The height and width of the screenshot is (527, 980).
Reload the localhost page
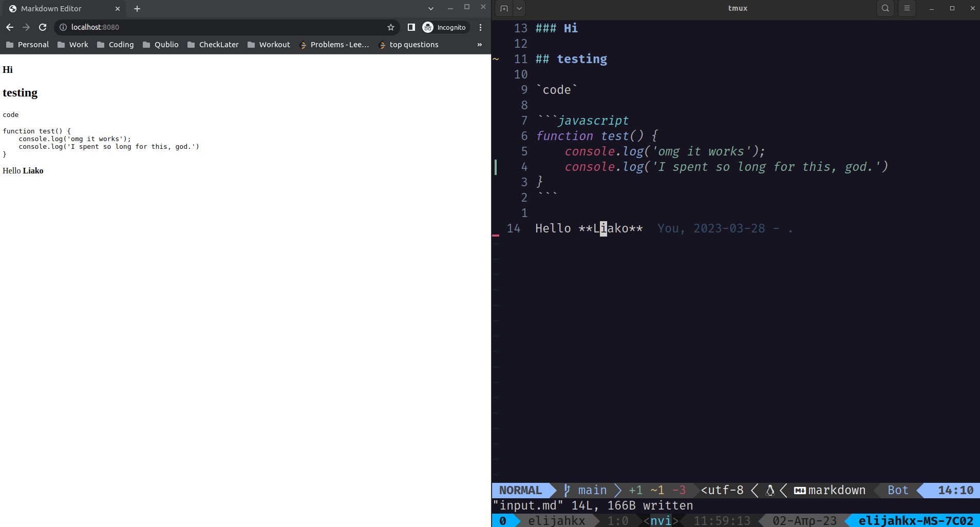pyautogui.click(x=43, y=27)
